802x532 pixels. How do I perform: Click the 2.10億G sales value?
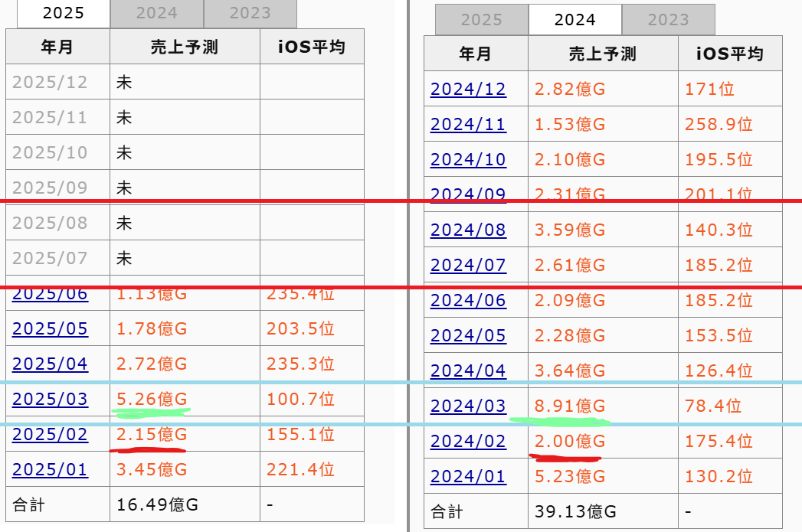coord(570,159)
